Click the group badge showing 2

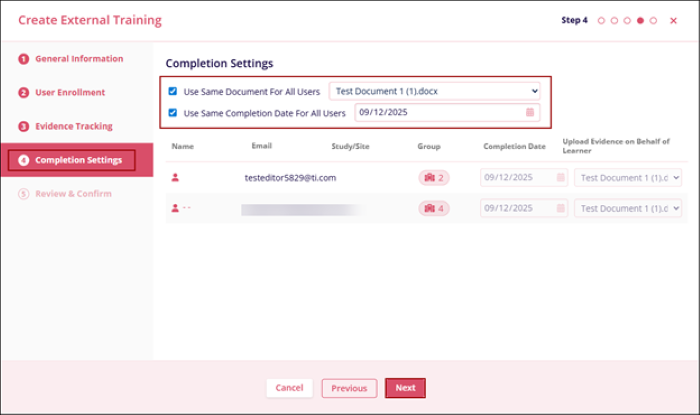(x=433, y=177)
